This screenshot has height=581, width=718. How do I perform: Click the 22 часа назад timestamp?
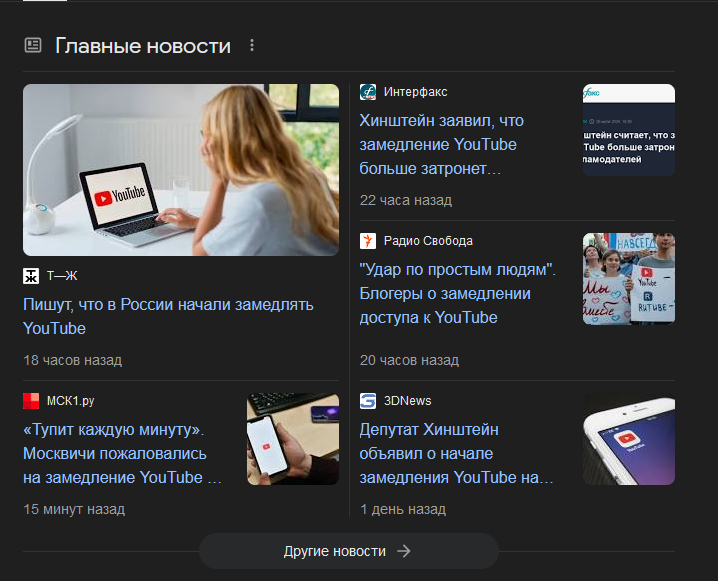tap(406, 200)
